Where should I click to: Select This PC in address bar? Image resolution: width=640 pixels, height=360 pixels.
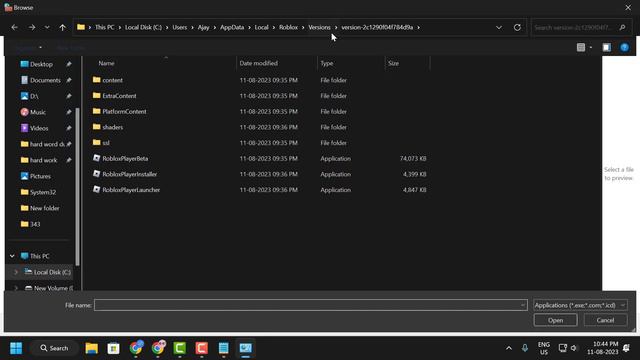pyautogui.click(x=104, y=27)
